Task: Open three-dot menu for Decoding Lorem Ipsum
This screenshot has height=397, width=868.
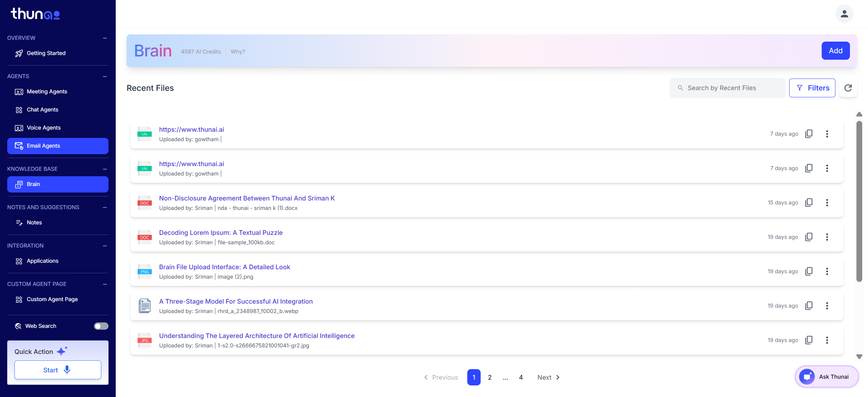Action: point(827,237)
